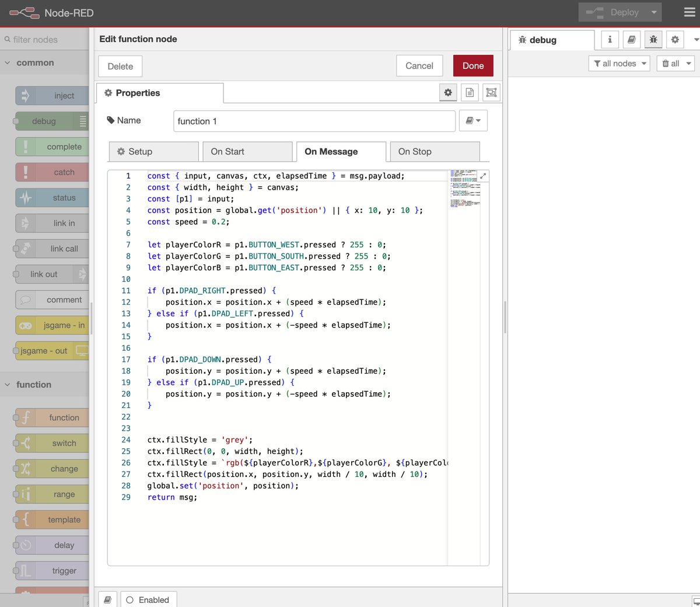Switch to the Setup tab
This screenshot has width=700, height=607.
(x=153, y=152)
